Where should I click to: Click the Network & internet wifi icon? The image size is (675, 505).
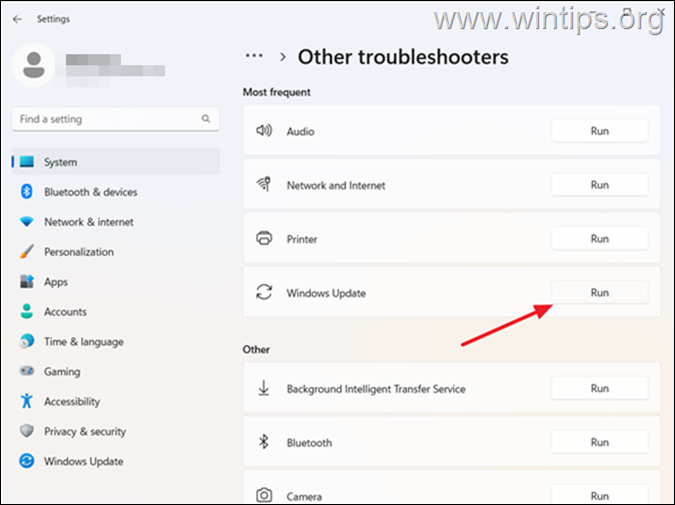(x=27, y=222)
